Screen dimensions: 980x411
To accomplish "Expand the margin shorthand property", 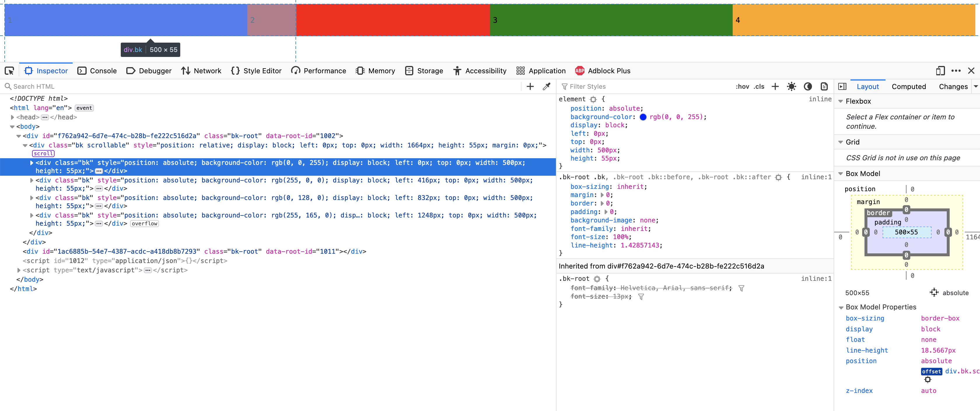I will [602, 195].
